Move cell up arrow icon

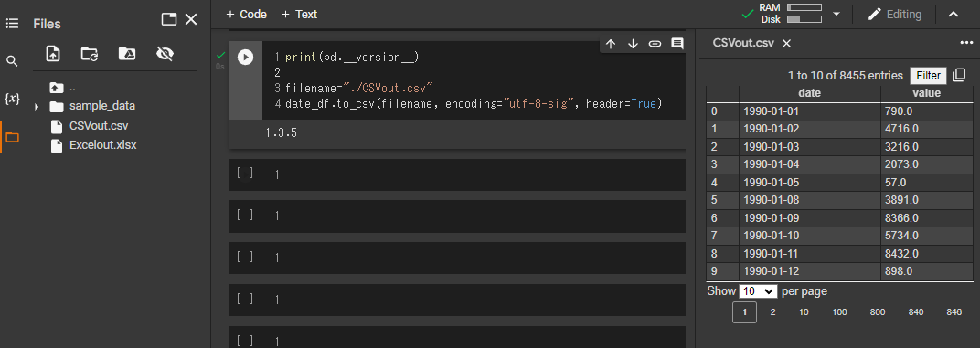click(611, 44)
